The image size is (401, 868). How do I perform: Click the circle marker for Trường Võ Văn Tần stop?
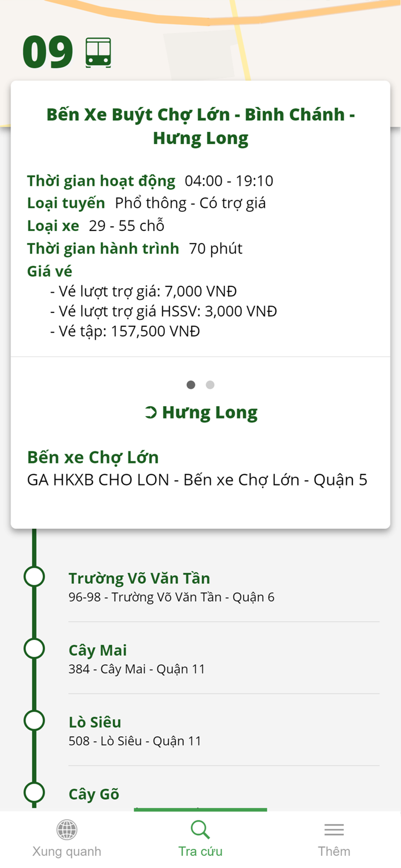pos(34,576)
